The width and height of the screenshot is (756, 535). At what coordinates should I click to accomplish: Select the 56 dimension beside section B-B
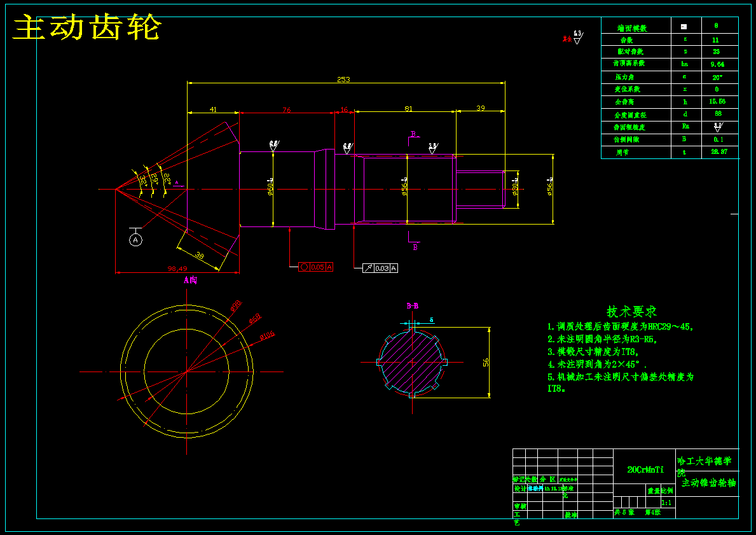click(486, 363)
